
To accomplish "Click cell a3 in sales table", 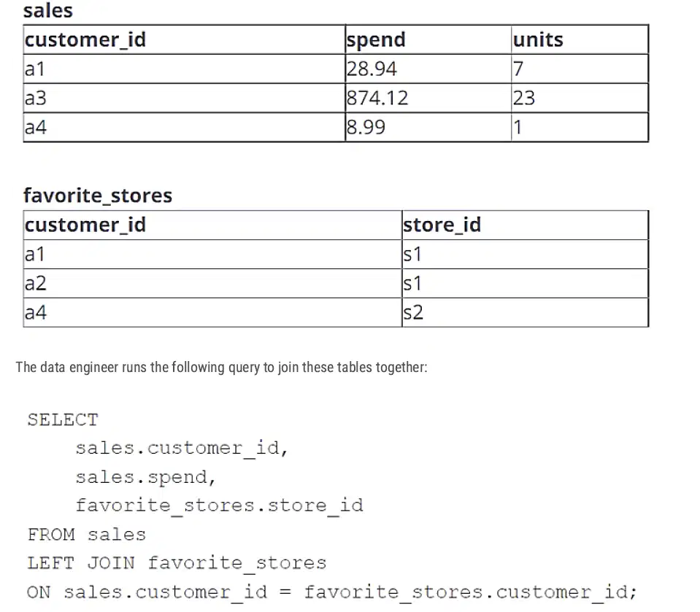I will (185, 98).
